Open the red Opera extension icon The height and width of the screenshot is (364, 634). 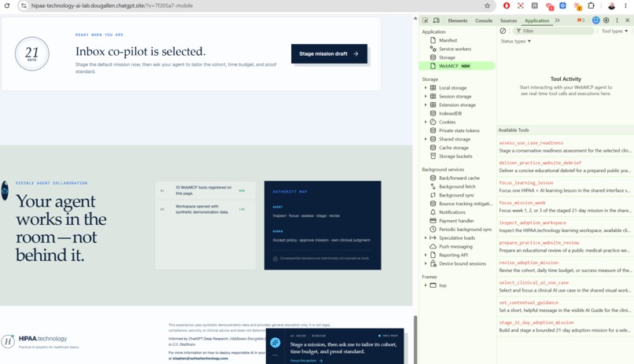[507, 6]
